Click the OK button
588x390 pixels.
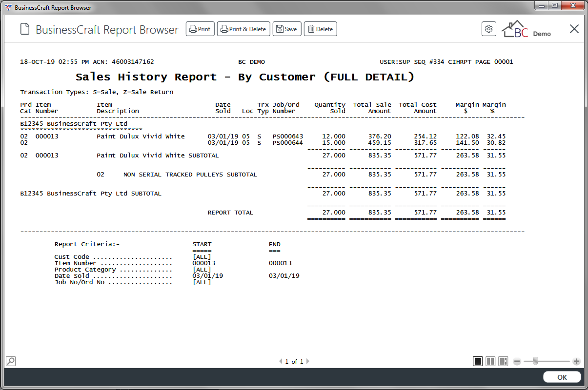tap(562, 377)
